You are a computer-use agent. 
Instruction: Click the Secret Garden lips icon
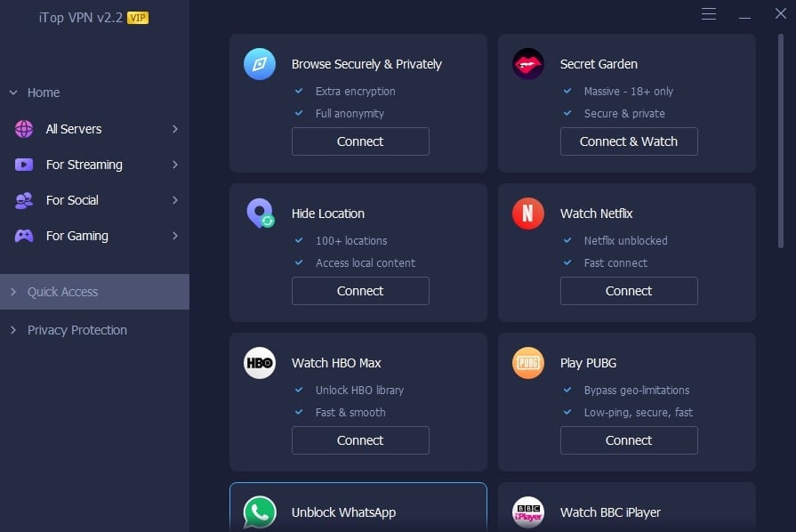[x=528, y=64]
